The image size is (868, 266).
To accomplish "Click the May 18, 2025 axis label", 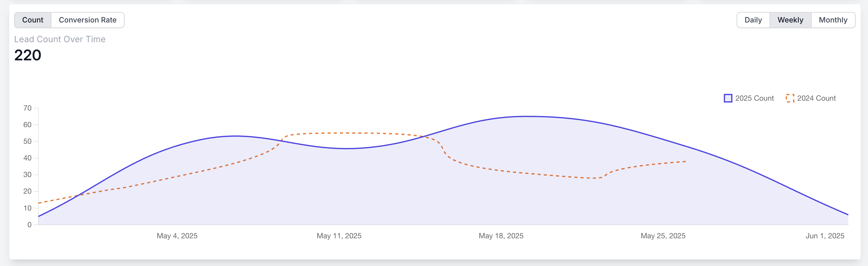I will coord(501,236).
